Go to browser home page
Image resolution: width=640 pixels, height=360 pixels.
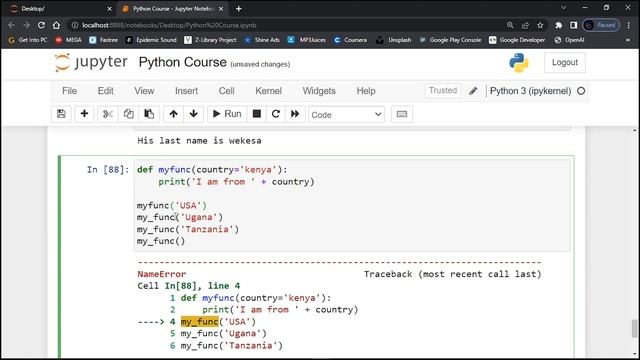point(56,25)
